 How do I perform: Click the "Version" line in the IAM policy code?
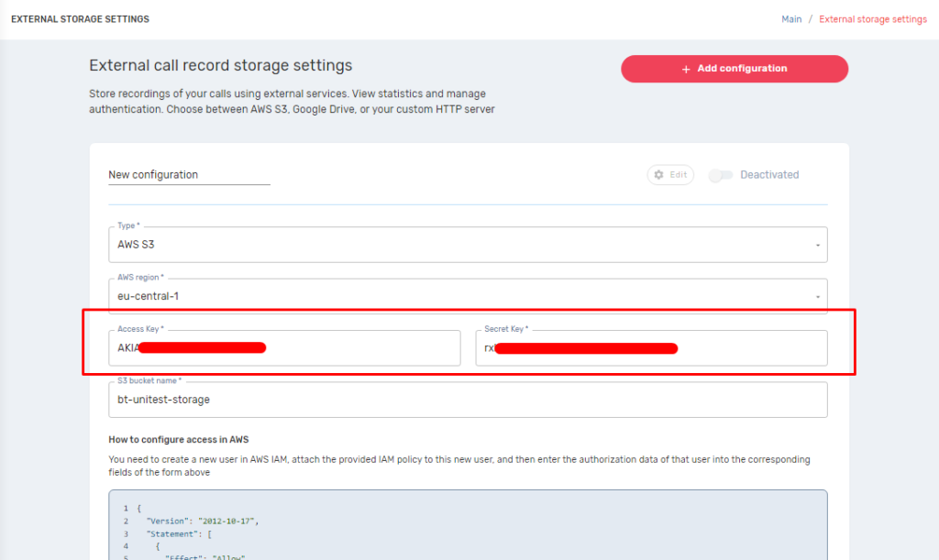(x=202, y=521)
